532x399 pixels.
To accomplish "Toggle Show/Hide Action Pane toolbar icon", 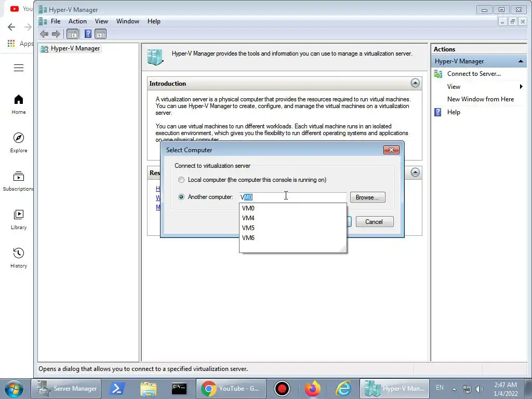I will click(x=100, y=34).
